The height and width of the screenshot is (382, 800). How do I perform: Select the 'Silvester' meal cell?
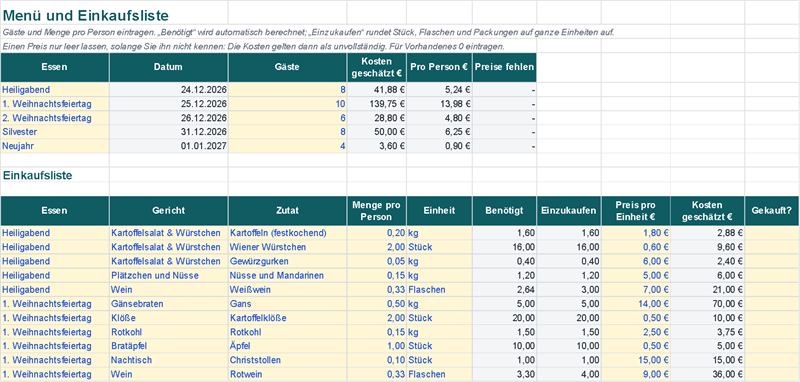(x=55, y=132)
